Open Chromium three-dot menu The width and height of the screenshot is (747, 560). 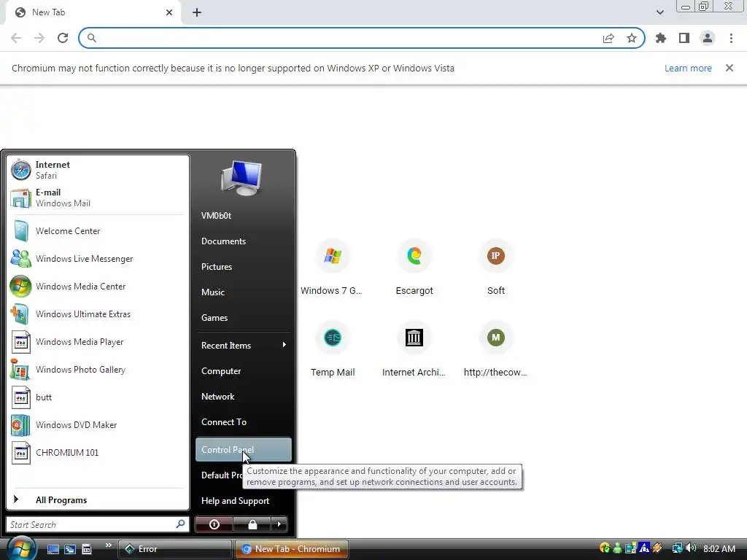731,38
